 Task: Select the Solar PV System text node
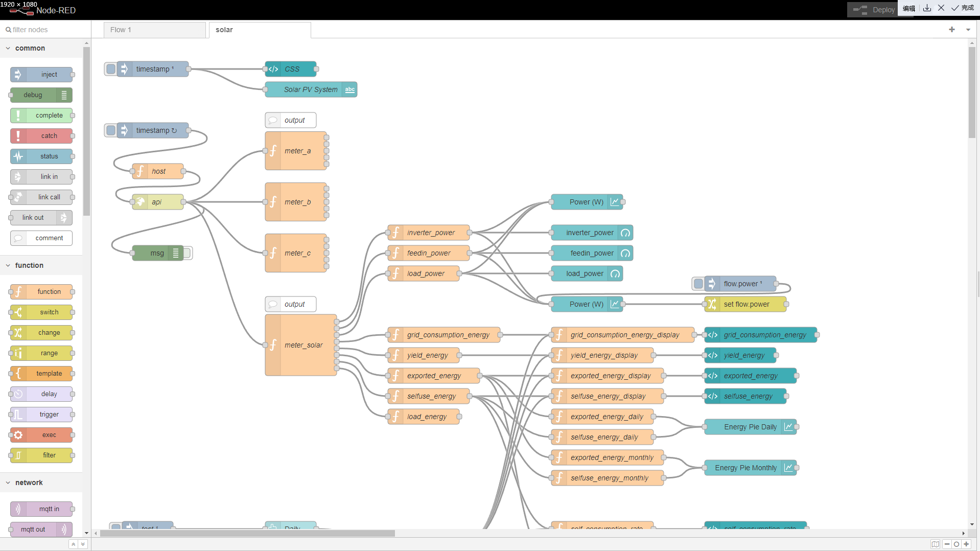(x=311, y=89)
